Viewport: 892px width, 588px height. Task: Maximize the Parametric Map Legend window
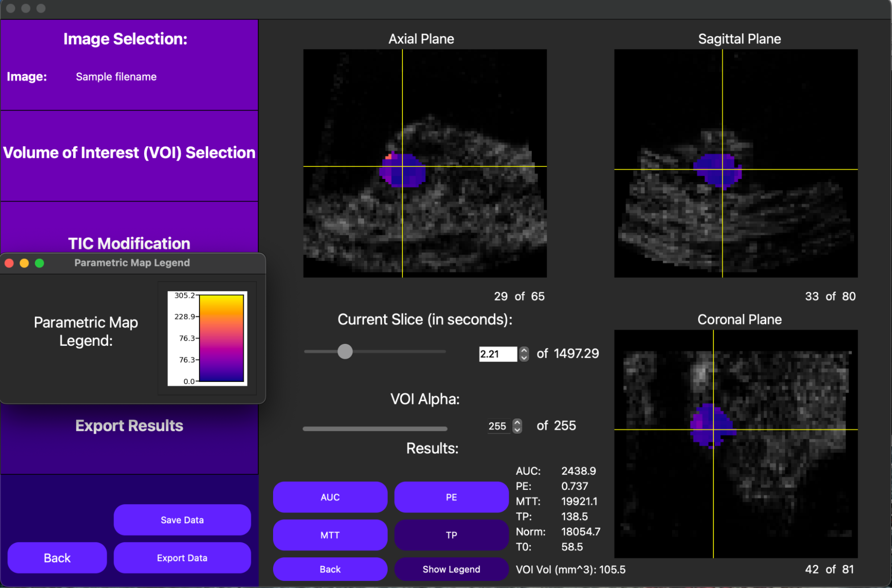(40, 263)
